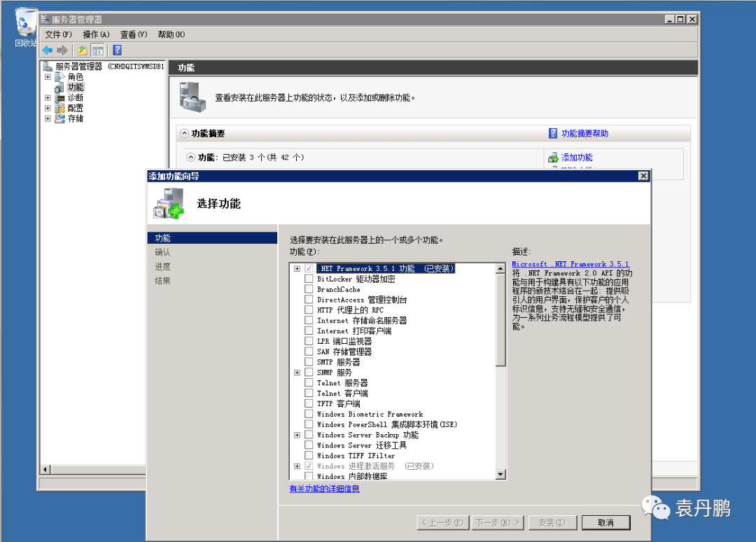Click the blue Help question mark toolbar icon
The image size is (756, 542).
117,50
